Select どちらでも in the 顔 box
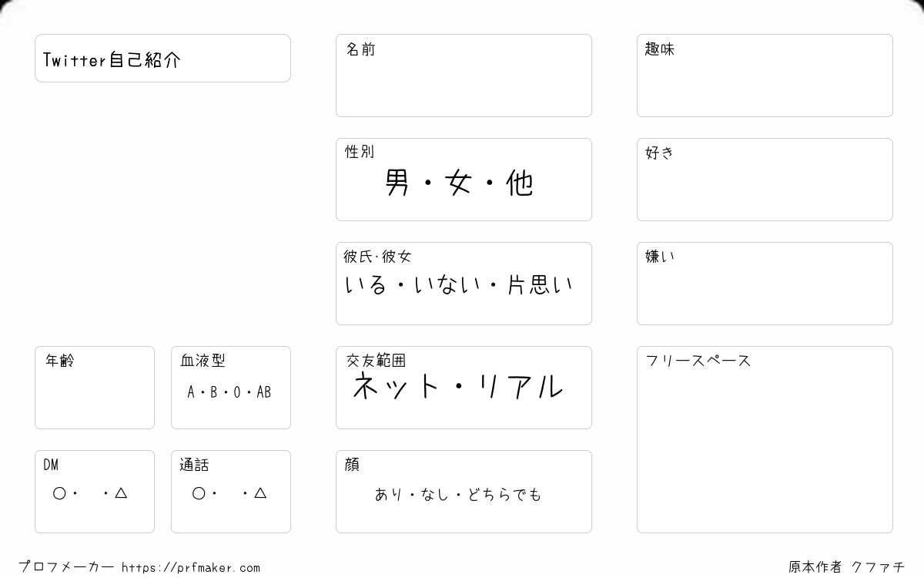The height and width of the screenshot is (578, 924). tap(507, 494)
